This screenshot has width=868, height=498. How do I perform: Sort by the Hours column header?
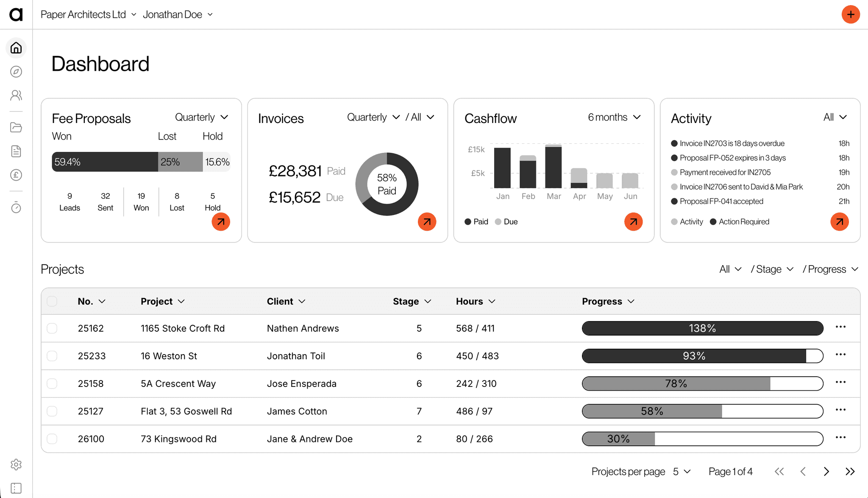click(x=476, y=301)
